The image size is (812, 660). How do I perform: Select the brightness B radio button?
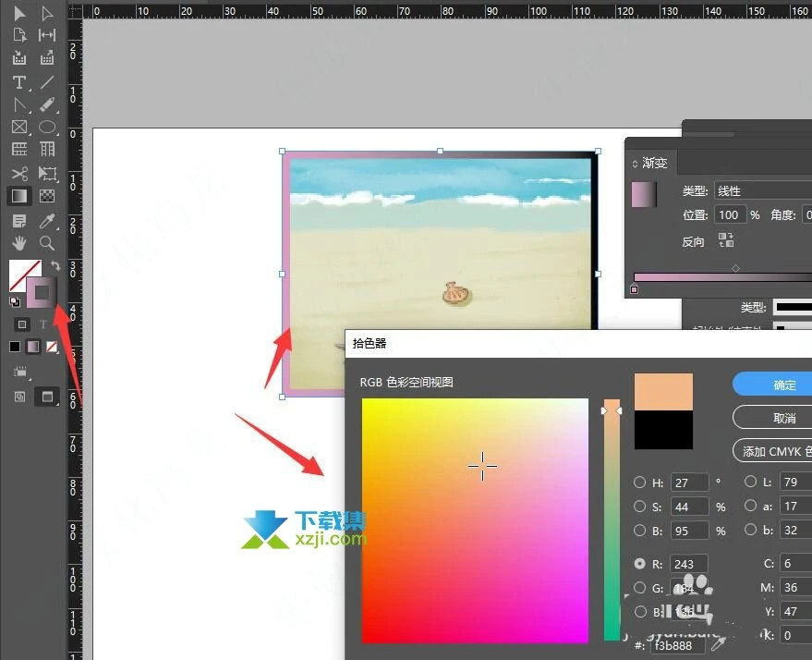[639, 530]
